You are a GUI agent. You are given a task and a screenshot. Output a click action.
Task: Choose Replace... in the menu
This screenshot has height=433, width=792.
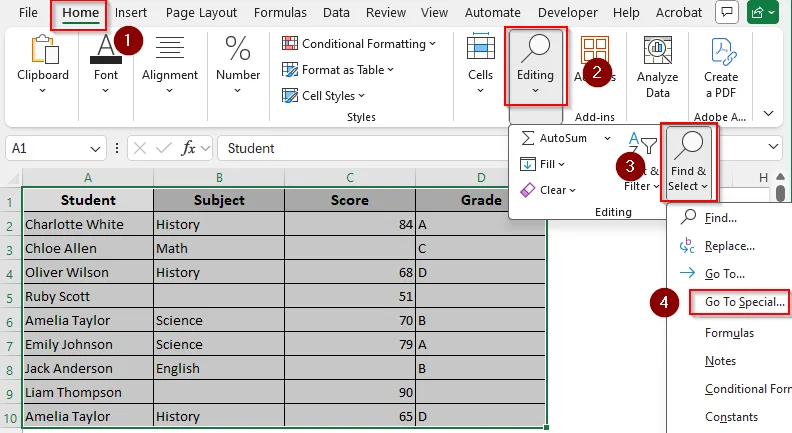(x=729, y=246)
